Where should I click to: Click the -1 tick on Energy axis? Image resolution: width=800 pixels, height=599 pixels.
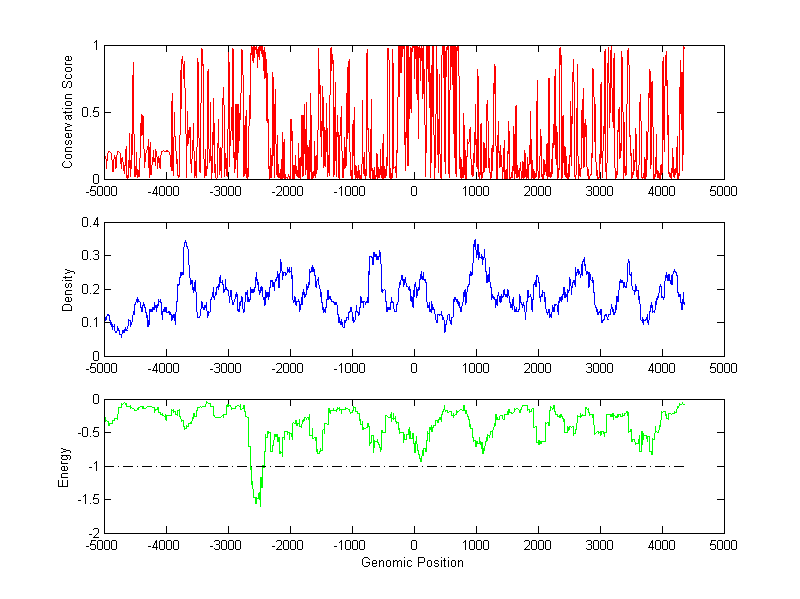pyautogui.click(x=93, y=466)
